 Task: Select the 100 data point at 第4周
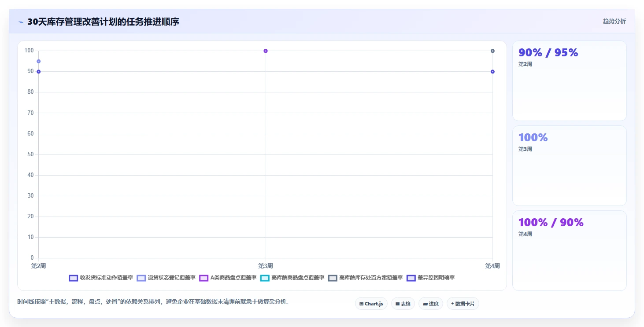[x=492, y=51]
